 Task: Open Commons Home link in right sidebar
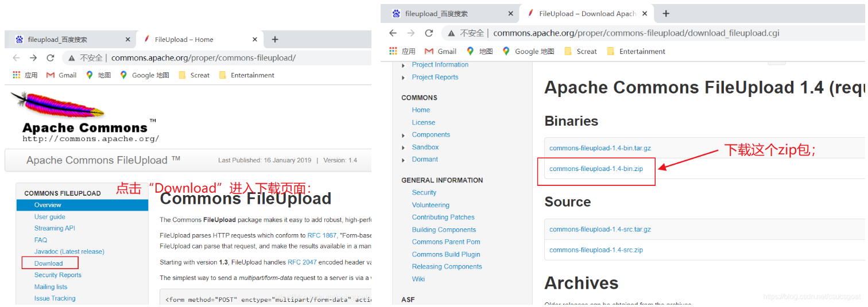(x=421, y=110)
